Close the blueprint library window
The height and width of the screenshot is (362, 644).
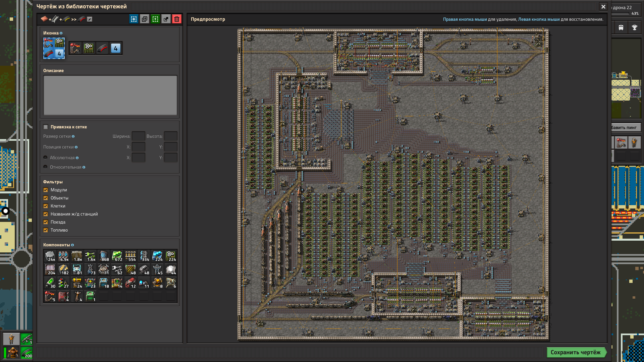603,7
